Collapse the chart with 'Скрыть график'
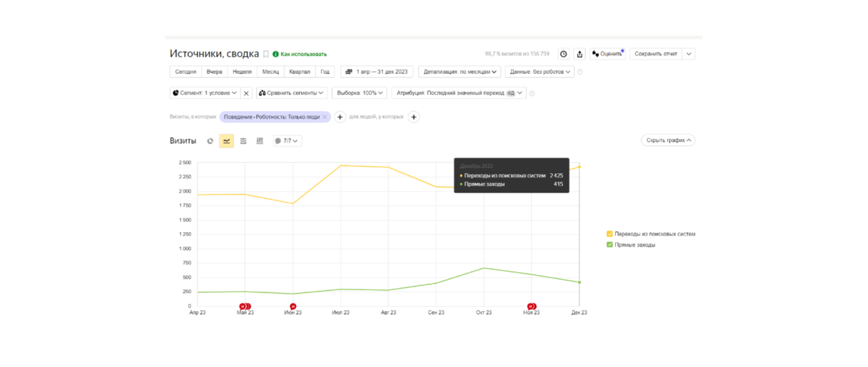 pyautogui.click(x=668, y=140)
